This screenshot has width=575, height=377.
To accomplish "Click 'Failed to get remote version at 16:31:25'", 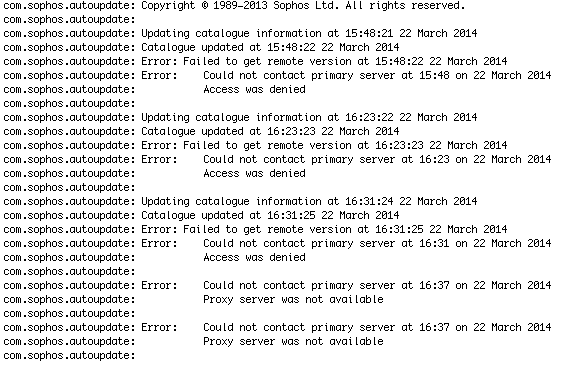I will [256, 230].
